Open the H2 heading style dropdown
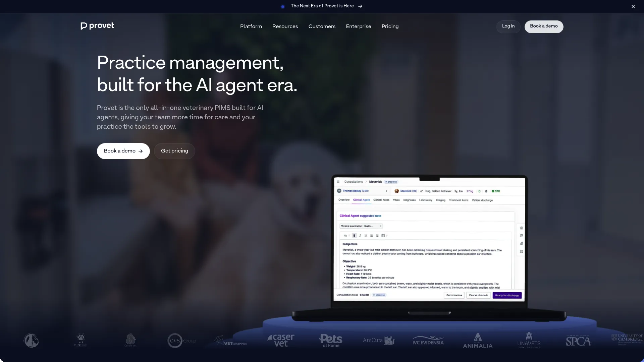Screen dimensions: 644x362 pyautogui.click(x=346, y=236)
